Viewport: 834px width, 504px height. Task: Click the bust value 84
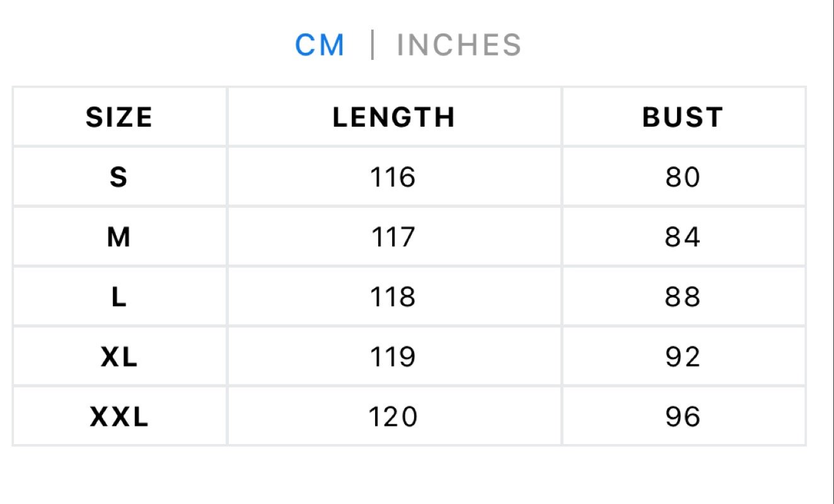click(683, 237)
